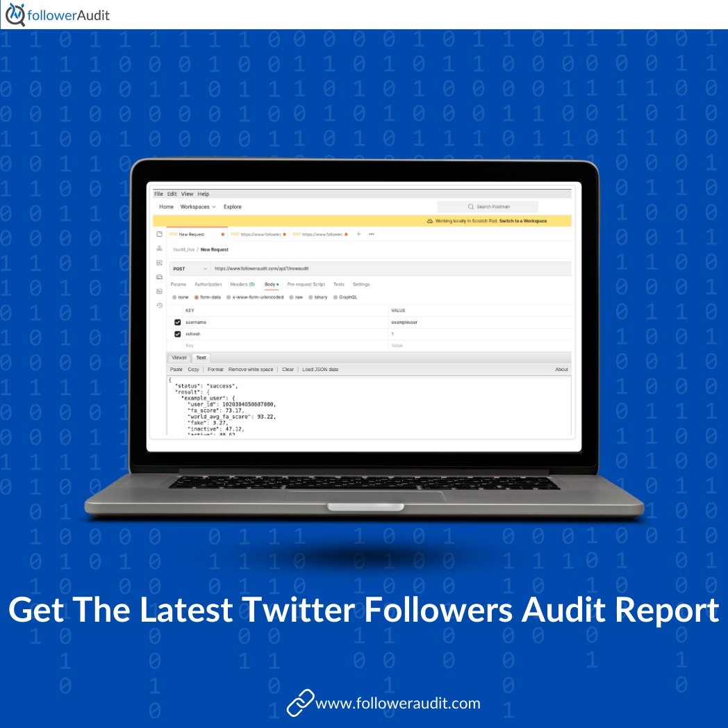This screenshot has height=728, width=728.
Task: Select the raw body type radio
Action: click(291, 297)
